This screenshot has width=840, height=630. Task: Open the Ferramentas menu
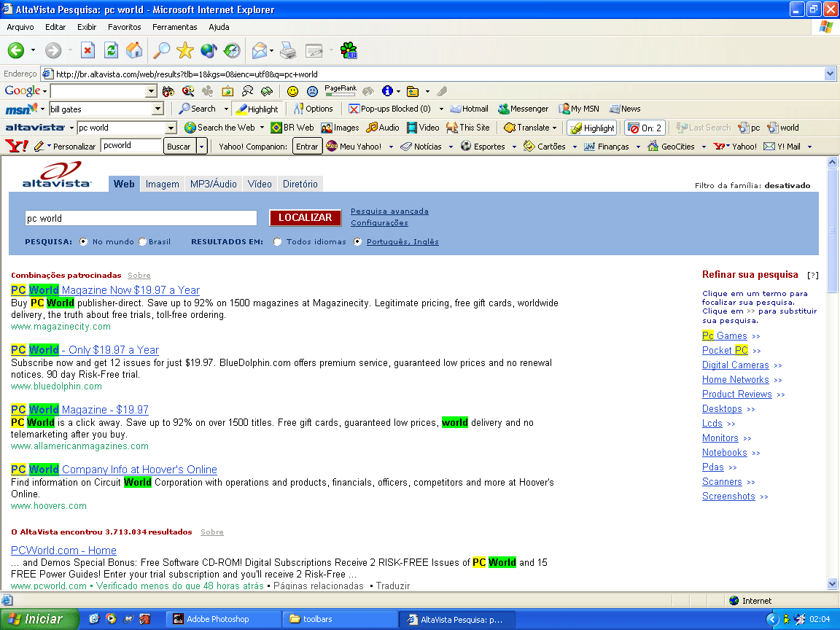pos(175,27)
